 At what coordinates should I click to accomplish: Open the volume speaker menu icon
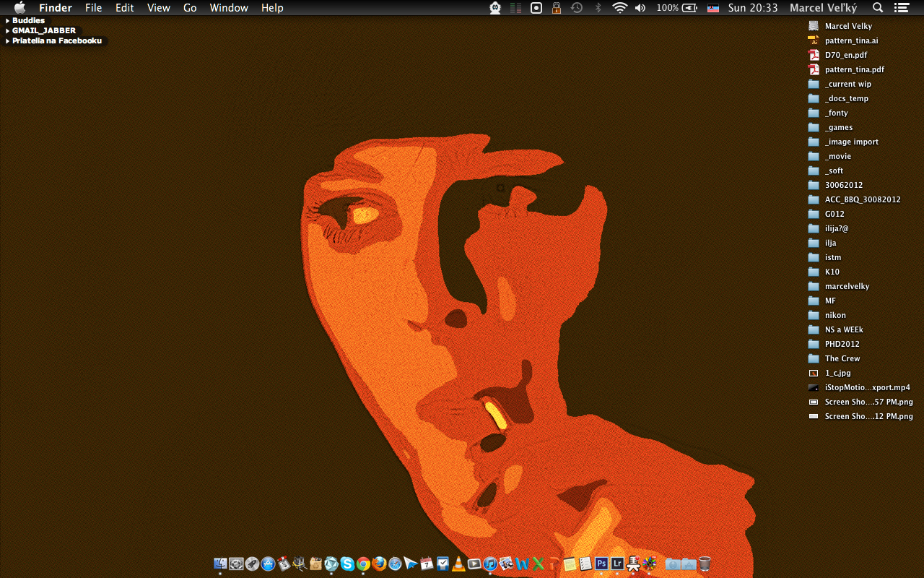coord(640,8)
